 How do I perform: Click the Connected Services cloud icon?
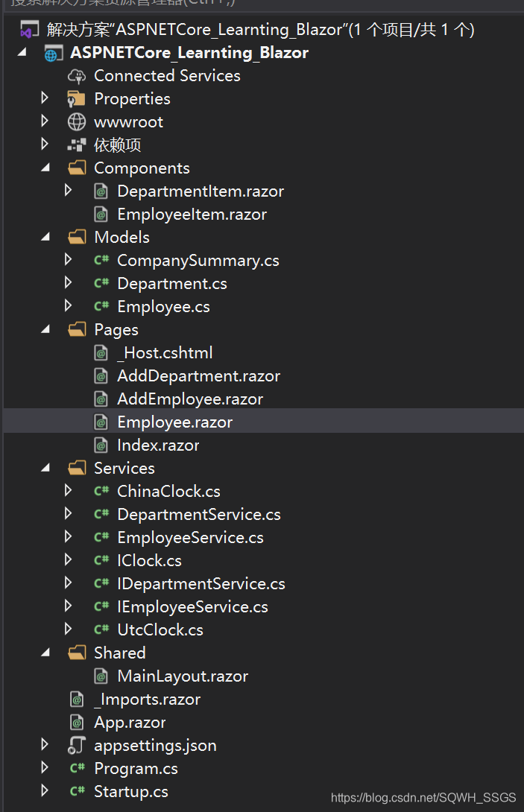pos(77,76)
